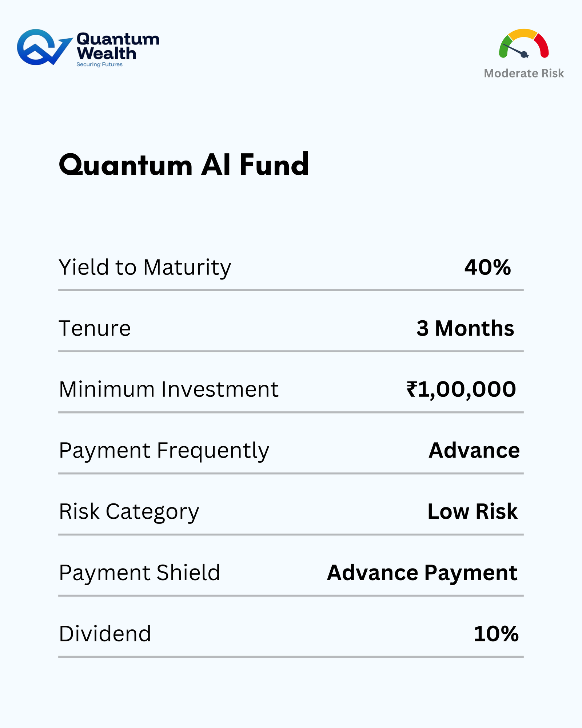Click the Securing Futures tagline
The image size is (582, 728).
pos(99,64)
